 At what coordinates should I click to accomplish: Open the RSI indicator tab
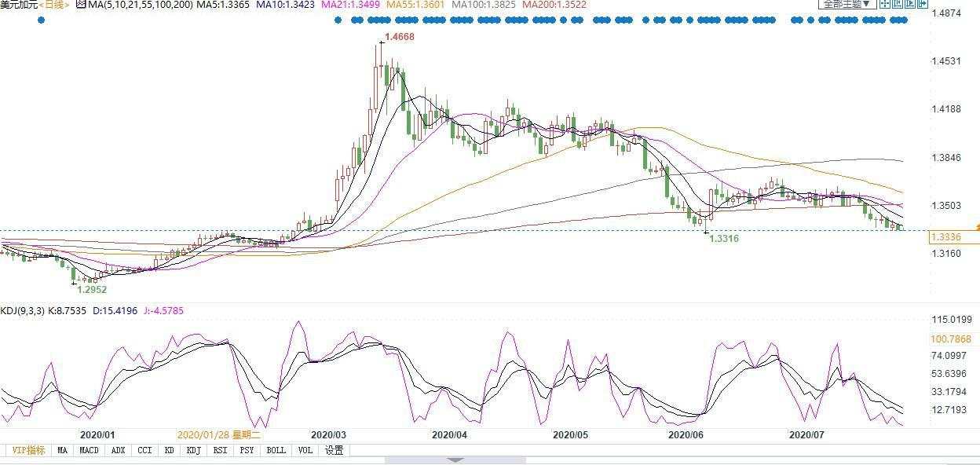[221, 450]
